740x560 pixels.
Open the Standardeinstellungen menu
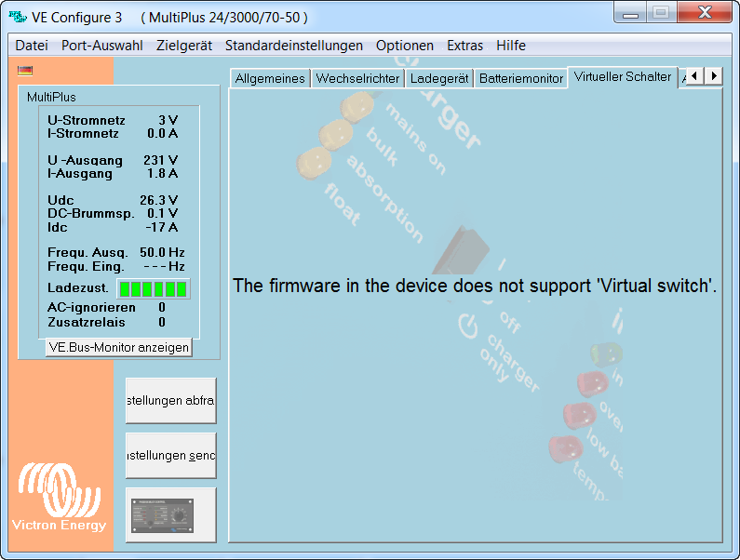pos(294,46)
